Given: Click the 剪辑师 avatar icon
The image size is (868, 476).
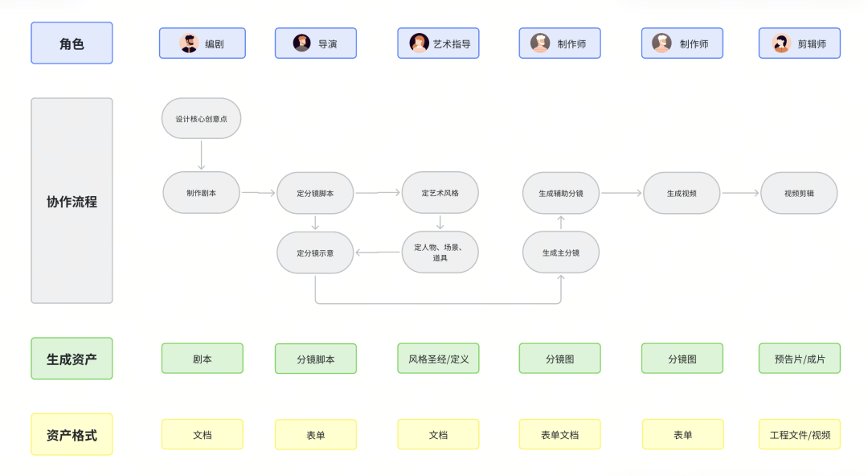Looking at the screenshot, I should [x=780, y=43].
